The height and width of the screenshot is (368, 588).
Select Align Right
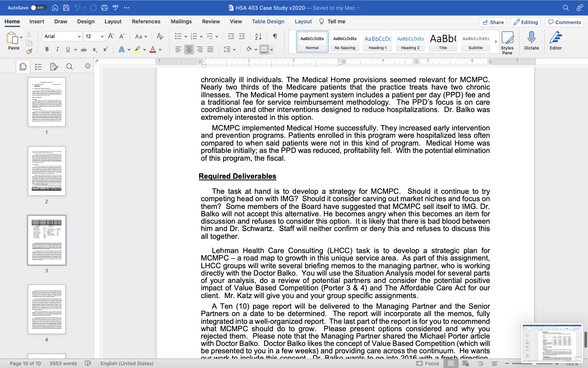point(200,49)
